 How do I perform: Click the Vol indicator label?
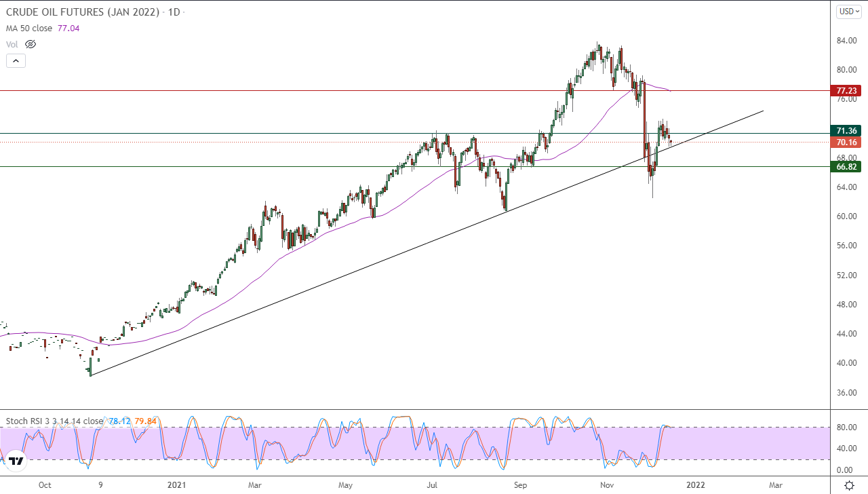(12, 44)
